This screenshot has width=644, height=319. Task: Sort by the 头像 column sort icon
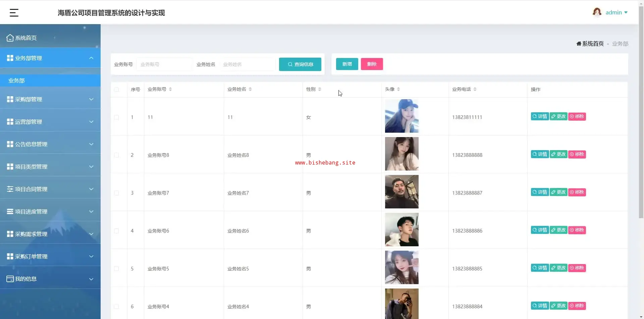[x=398, y=89]
